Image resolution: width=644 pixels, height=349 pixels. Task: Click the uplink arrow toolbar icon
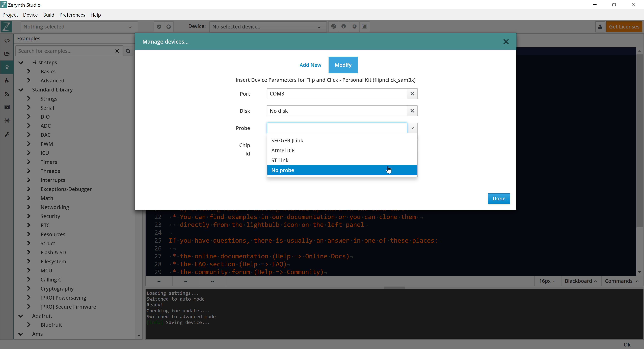click(x=169, y=26)
